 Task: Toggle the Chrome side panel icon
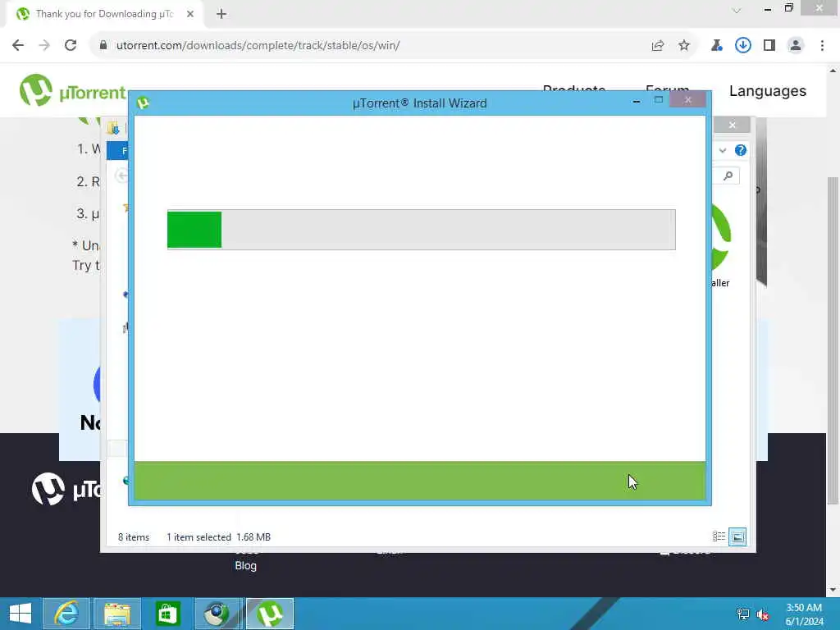pos(769,46)
